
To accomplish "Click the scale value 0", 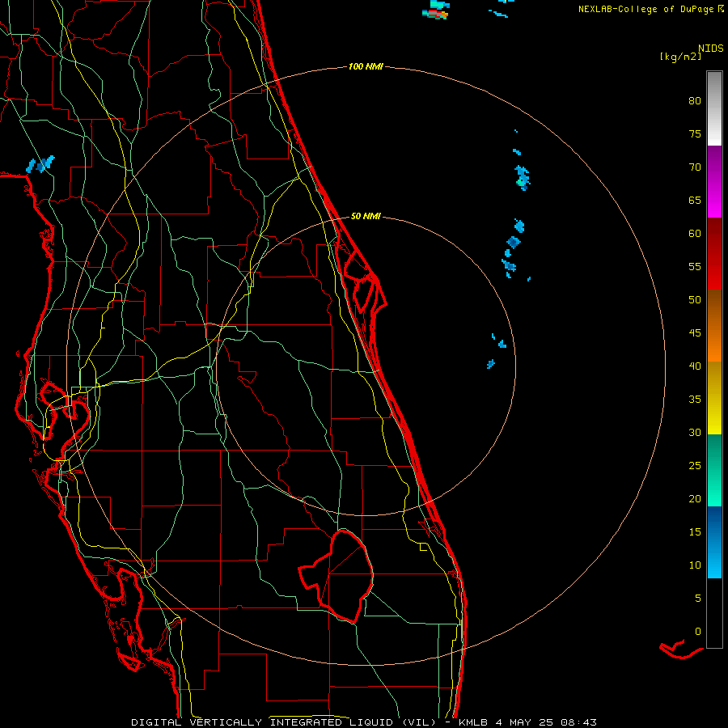I will (x=698, y=632).
